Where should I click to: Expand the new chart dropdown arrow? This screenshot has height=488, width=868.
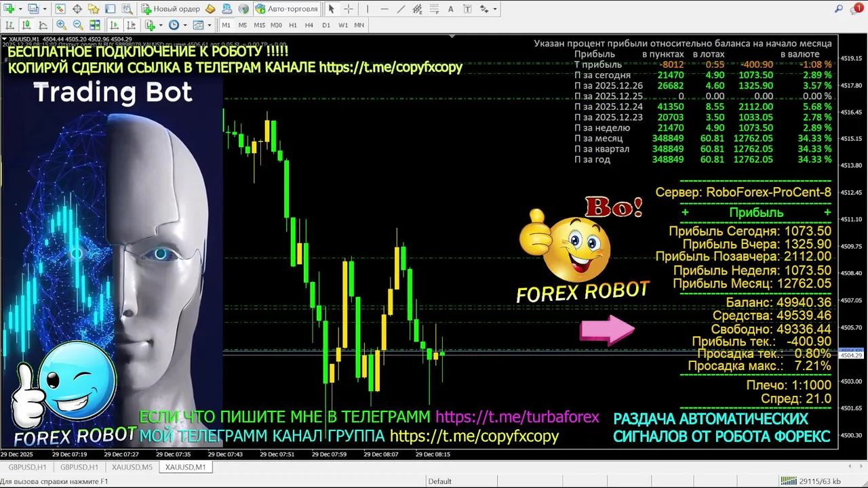coord(20,9)
